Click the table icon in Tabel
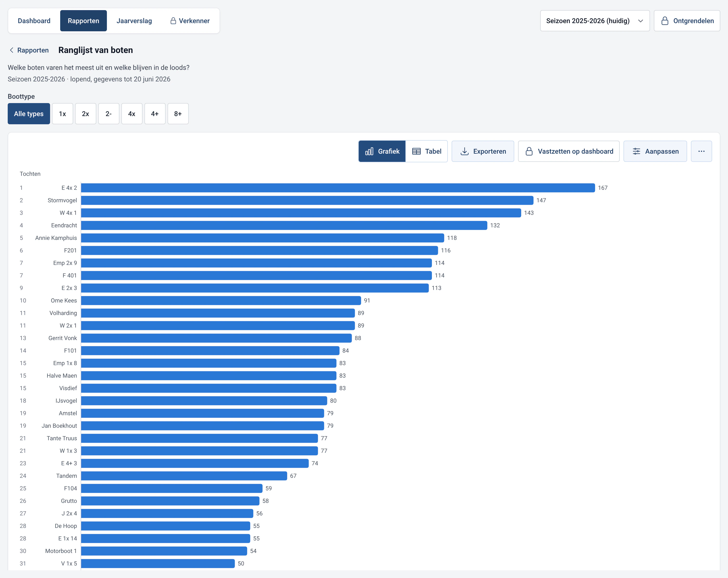Image resolution: width=728 pixels, height=578 pixels. pyautogui.click(x=416, y=151)
